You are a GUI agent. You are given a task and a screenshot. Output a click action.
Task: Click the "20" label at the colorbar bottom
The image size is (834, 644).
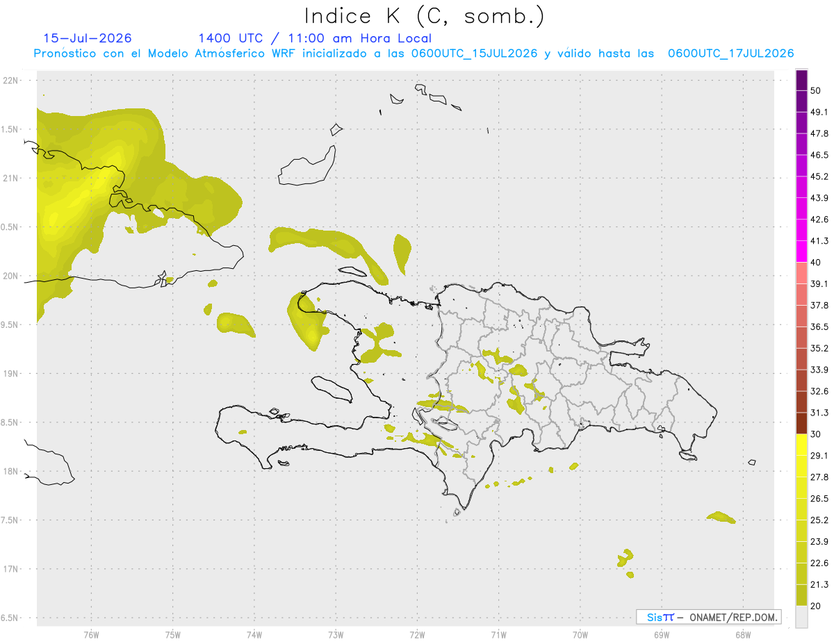point(816,606)
